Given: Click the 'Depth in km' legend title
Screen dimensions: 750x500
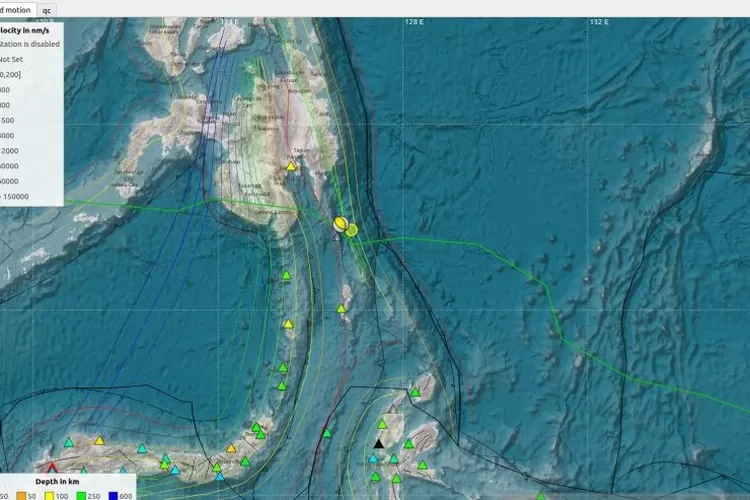Looking at the screenshot, I should coord(57,481).
